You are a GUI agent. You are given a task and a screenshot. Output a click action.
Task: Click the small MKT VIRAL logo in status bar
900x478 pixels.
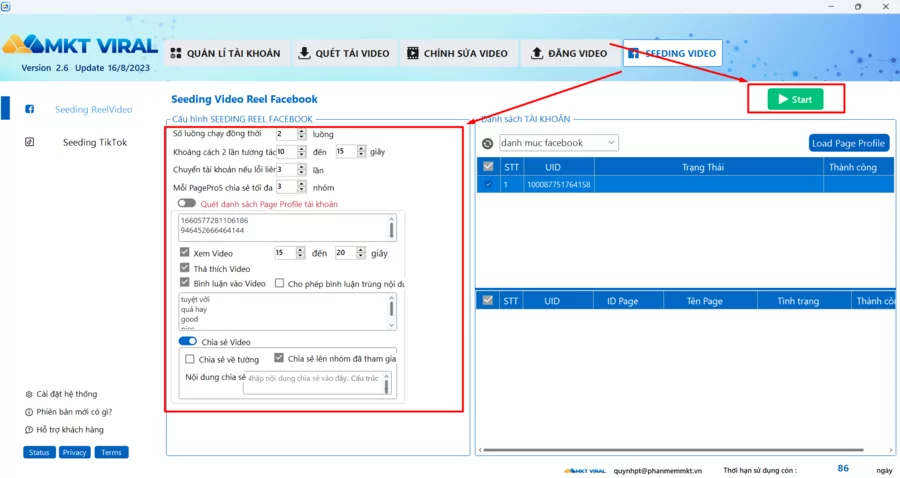tap(584, 471)
